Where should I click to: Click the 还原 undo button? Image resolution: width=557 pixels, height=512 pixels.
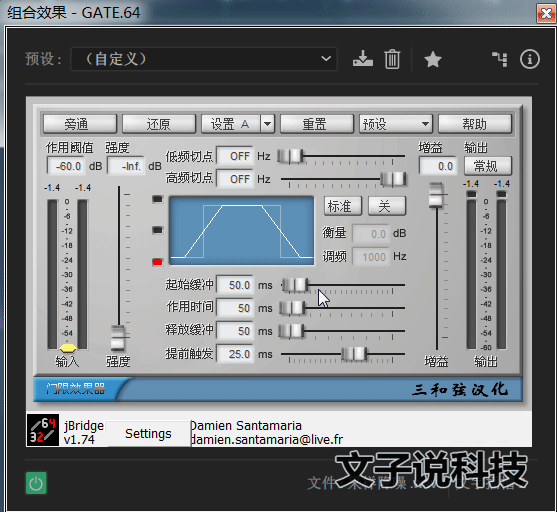point(159,124)
